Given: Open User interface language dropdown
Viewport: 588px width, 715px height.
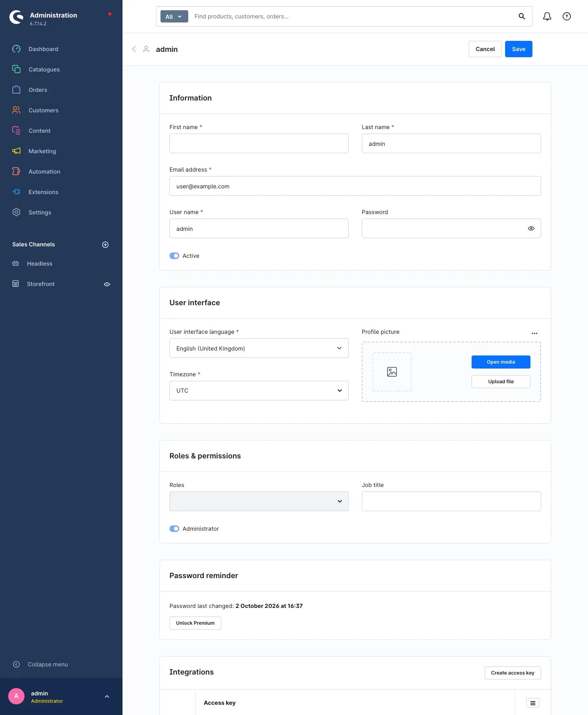Looking at the screenshot, I should [259, 348].
